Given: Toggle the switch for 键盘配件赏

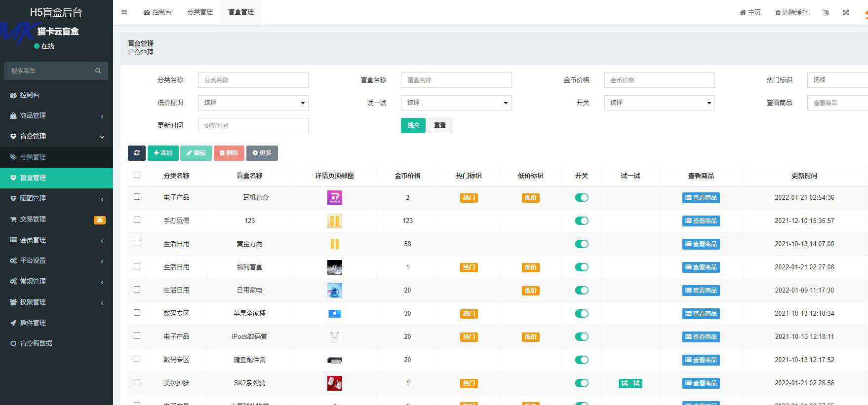Looking at the screenshot, I should [x=582, y=360].
